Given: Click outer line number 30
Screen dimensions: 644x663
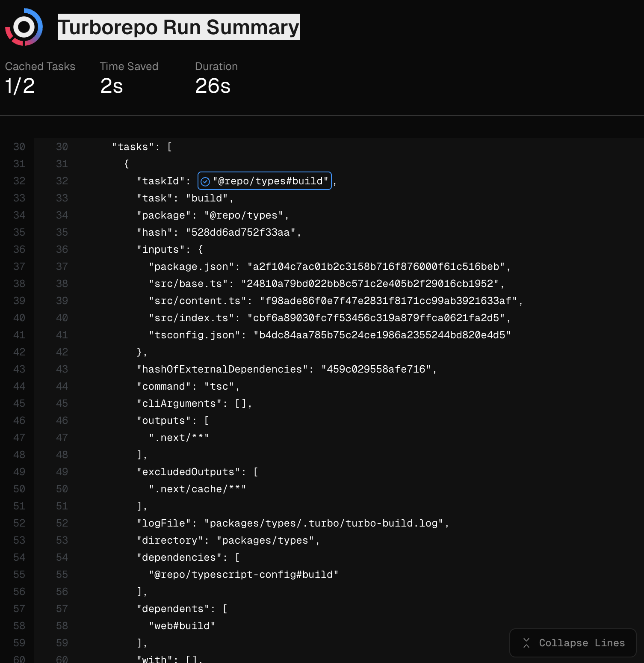Looking at the screenshot, I should tap(19, 147).
